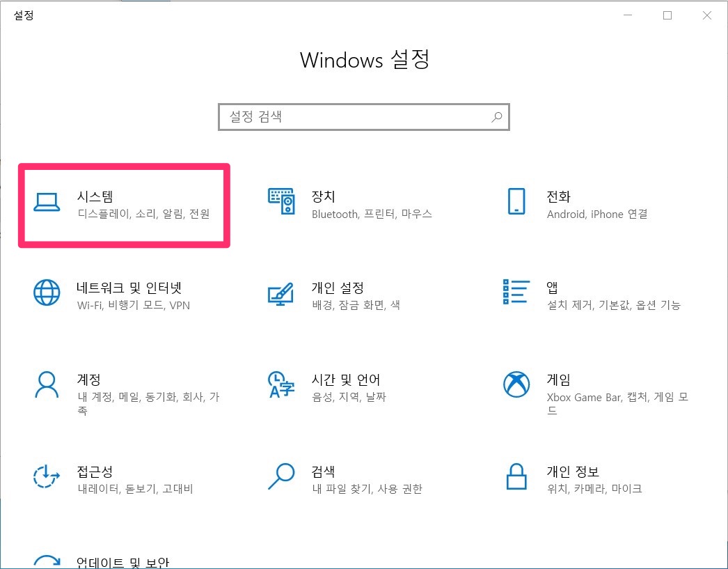Open the 개인 설정 heading
The width and height of the screenshot is (728, 569).
point(338,288)
